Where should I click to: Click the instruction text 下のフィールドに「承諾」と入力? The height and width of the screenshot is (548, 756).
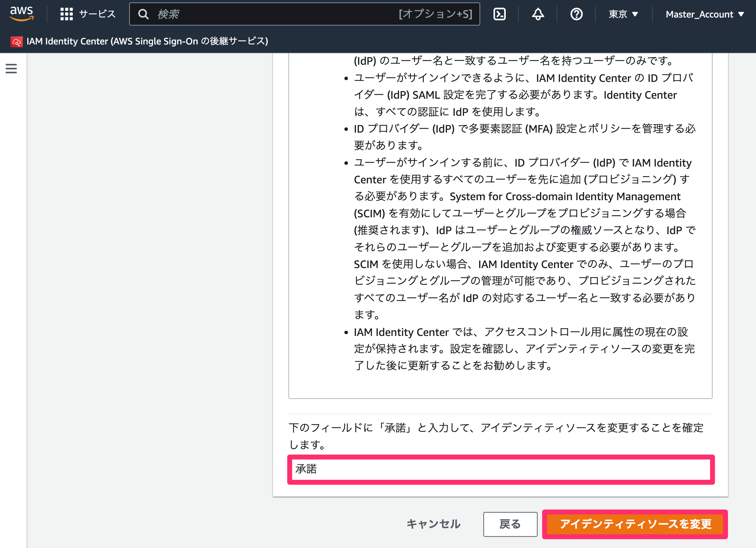click(496, 436)
